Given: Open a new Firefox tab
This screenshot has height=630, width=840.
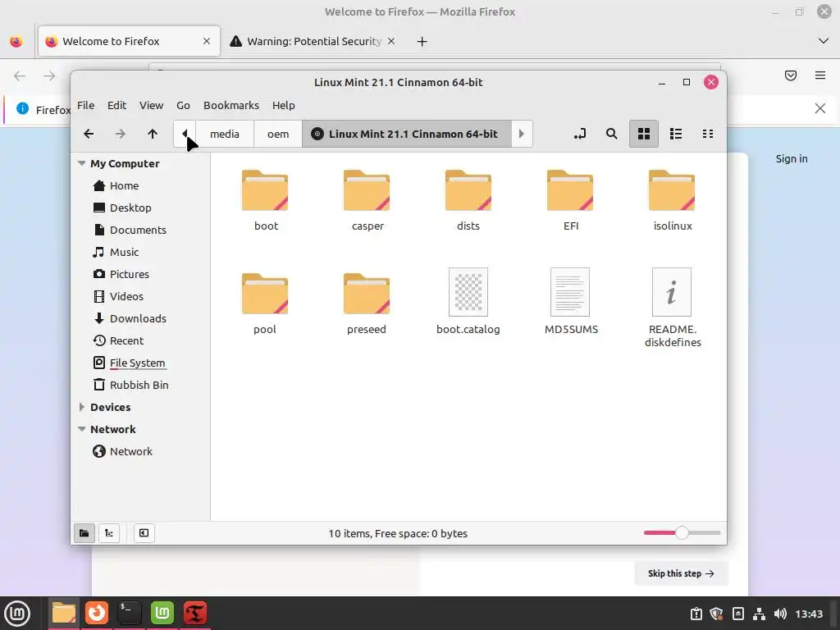Looking at the screenshot, I should [422, 41].
